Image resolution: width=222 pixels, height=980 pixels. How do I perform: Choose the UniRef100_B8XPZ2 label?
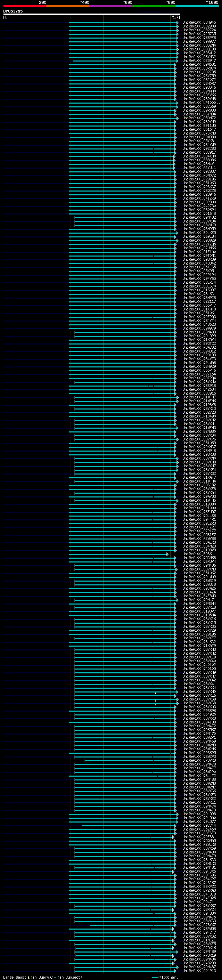(199, 886)
